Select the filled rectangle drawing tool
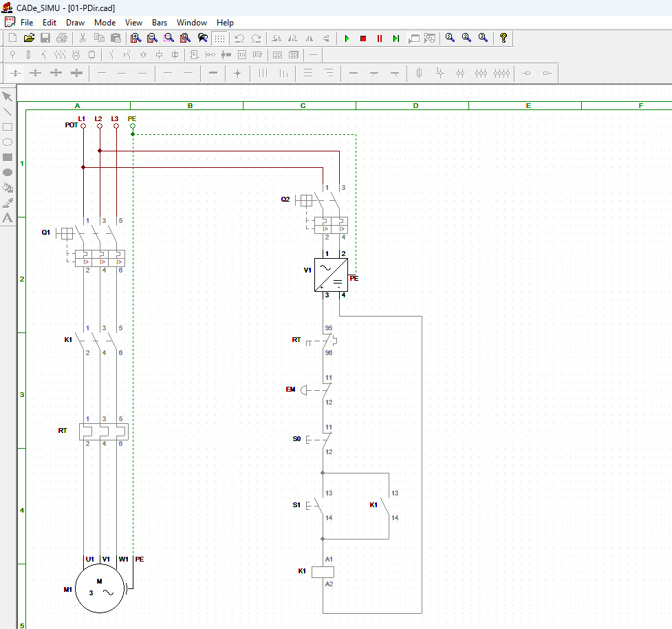 8,157
